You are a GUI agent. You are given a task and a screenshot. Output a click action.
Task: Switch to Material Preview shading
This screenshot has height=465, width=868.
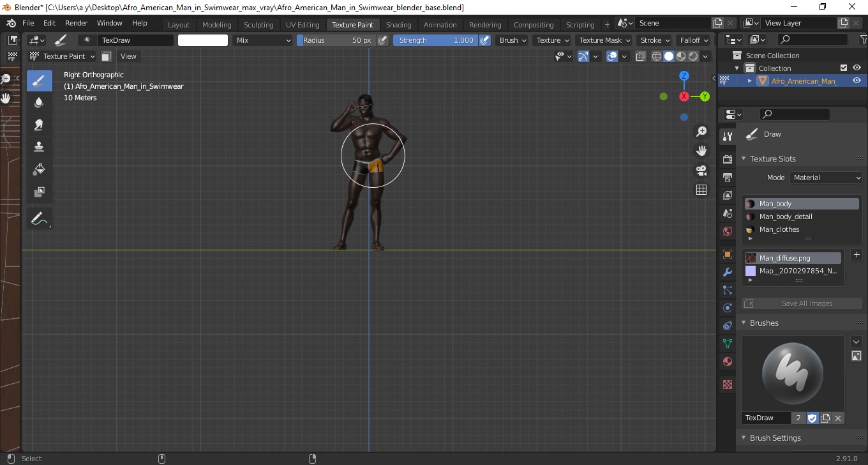(681, 56)
